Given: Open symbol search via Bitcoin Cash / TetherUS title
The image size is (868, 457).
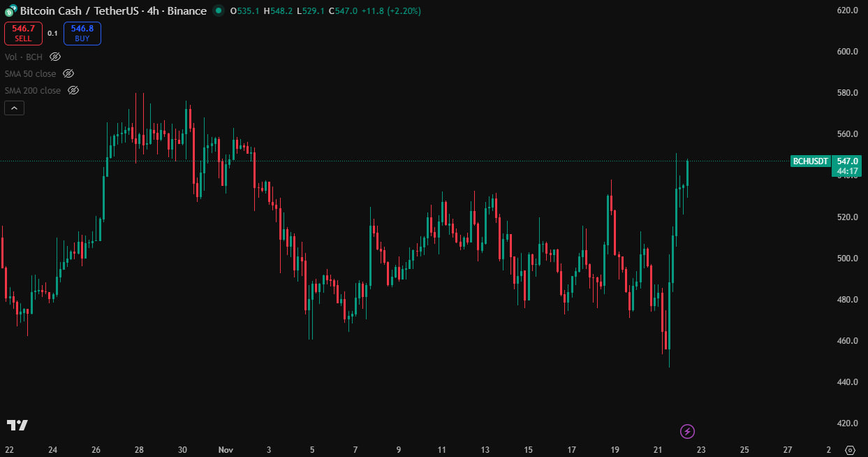Looking at the screenshot, I should coord(113,11).
